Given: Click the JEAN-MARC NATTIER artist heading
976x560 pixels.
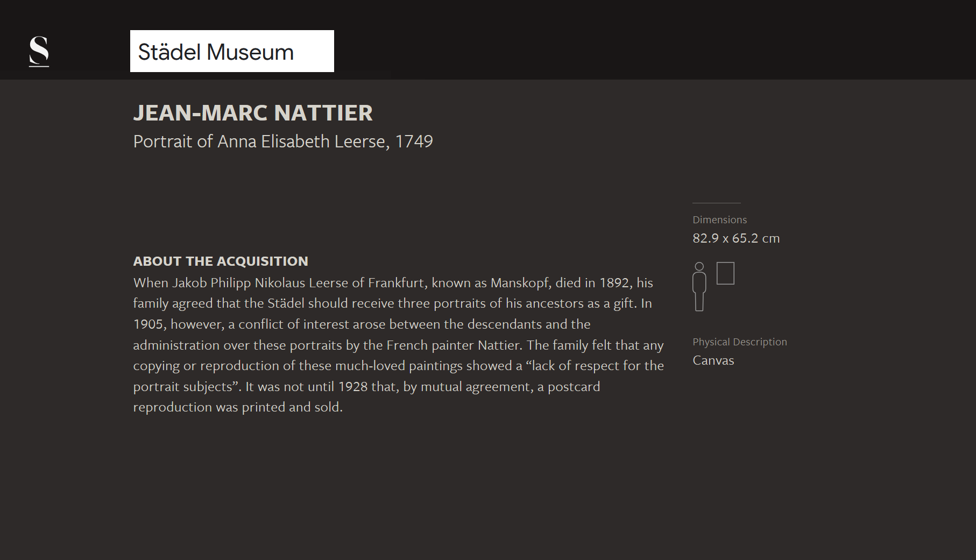Looking at the screenshot, I should [x=253, y=113].
